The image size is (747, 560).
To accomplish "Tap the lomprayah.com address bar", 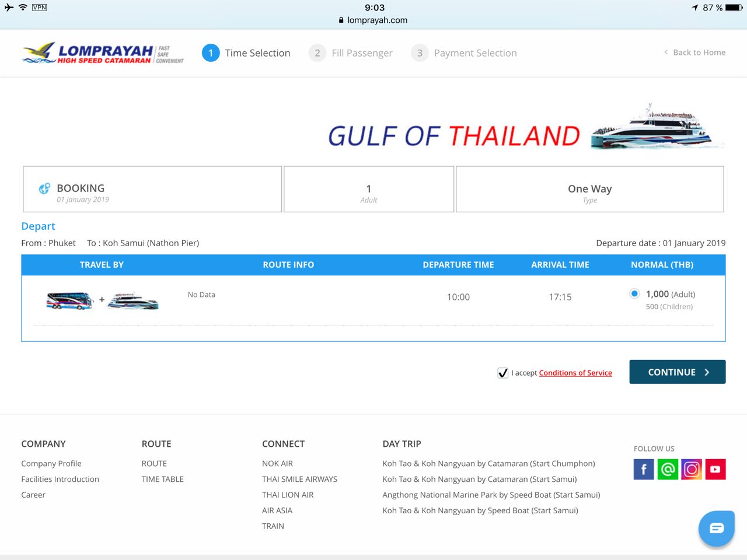I will (373, 20).
